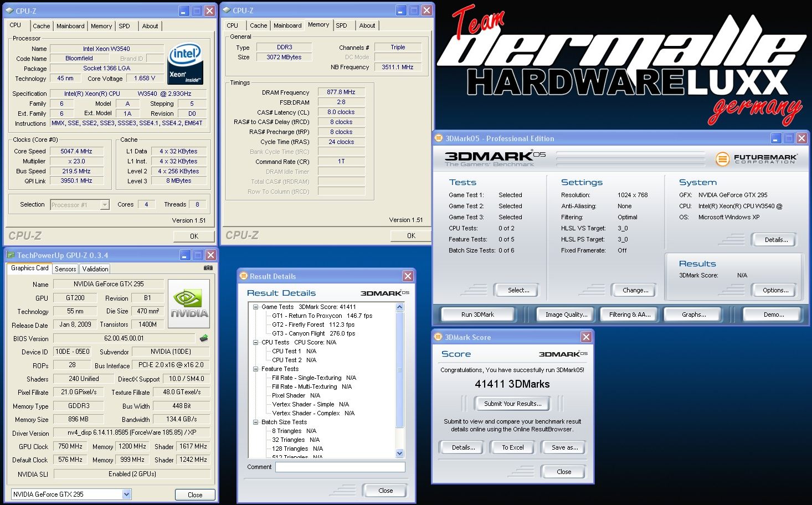
Task: Click Details... in 3DMark Score window
Action: point(463,447)
